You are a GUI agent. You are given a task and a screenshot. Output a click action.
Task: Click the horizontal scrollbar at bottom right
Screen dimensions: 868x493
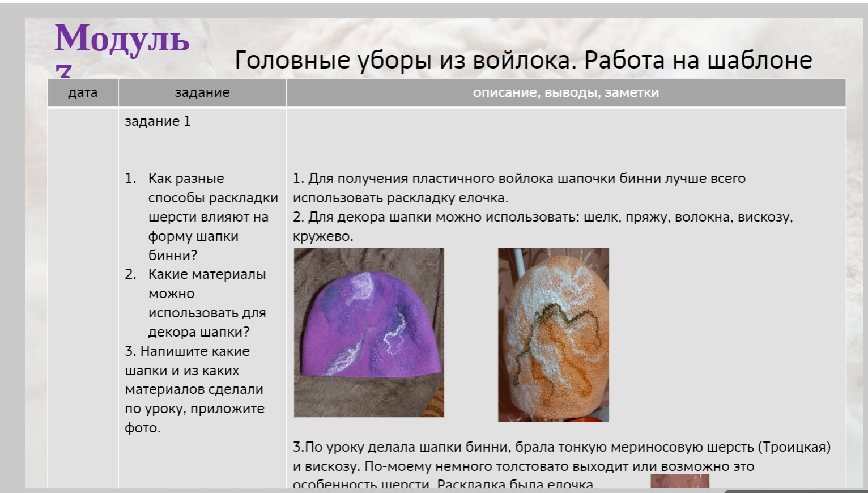point(793,490)
